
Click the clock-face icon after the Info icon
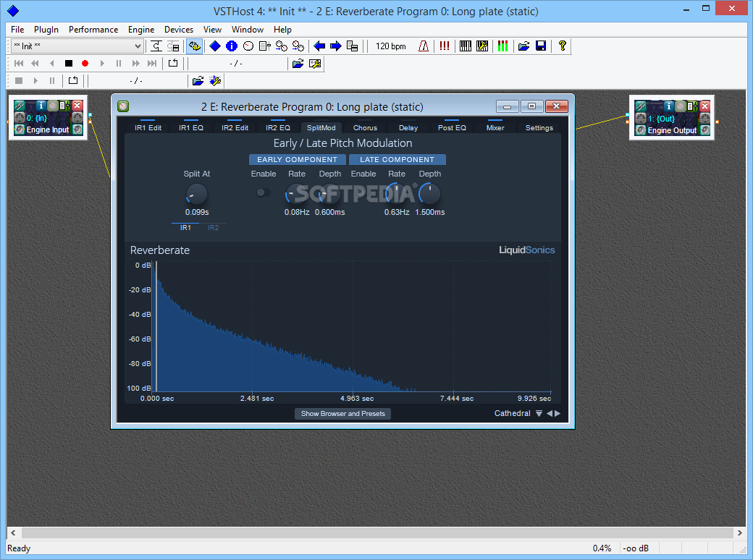point(248,46)
